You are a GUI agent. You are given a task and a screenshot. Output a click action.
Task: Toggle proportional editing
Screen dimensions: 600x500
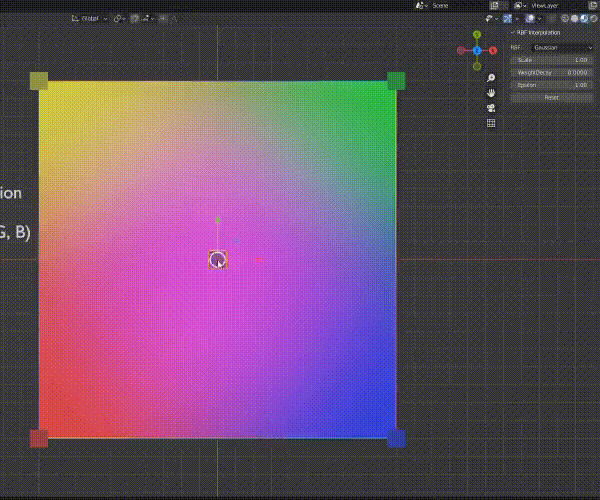click(163, 18)
